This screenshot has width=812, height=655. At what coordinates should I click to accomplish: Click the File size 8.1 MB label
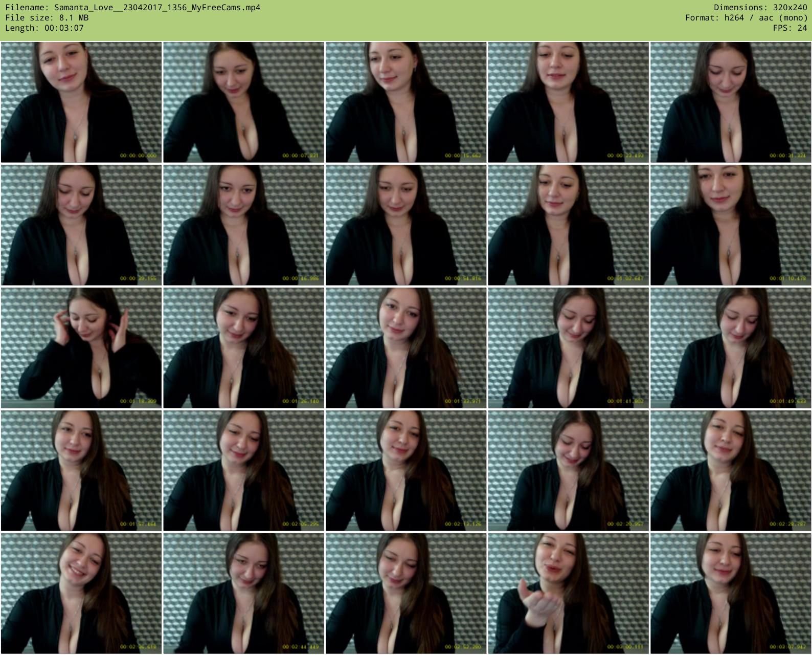(47, 18)
